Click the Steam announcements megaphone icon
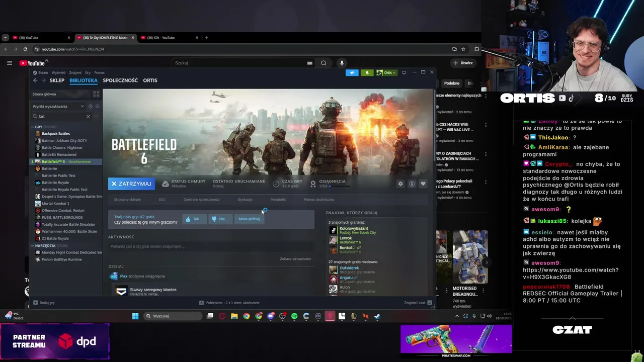This screenshot has height=362, width=644. 352,72
